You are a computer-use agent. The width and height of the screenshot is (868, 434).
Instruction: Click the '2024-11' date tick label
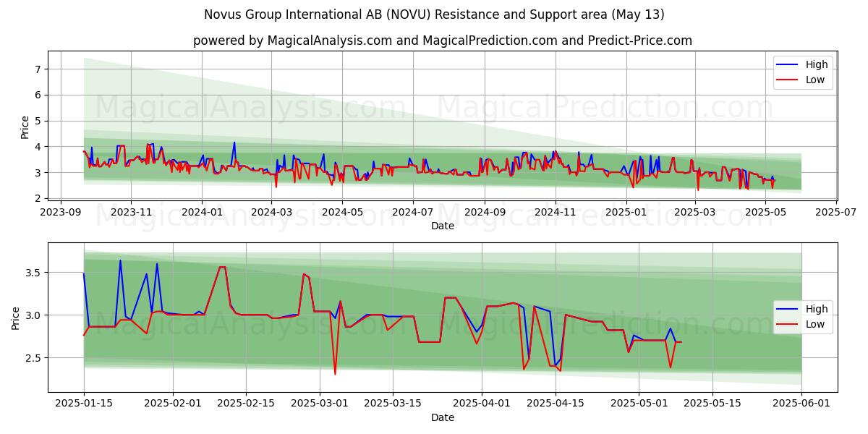556,212
